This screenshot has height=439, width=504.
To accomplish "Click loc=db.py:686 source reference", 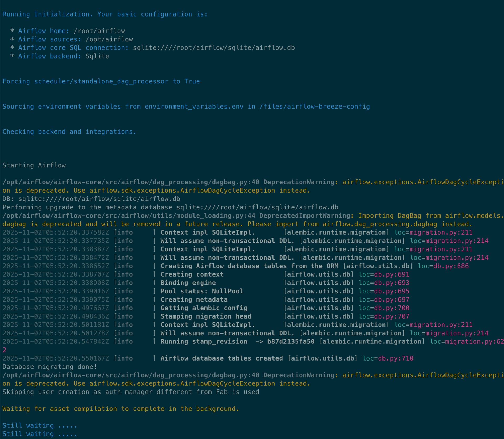I will (x=443, y=266).
